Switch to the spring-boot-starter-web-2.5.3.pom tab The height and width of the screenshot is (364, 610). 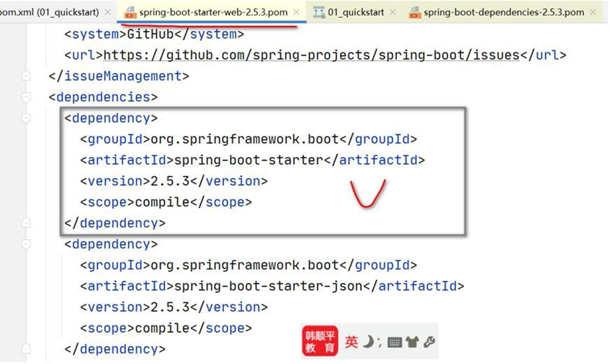click(213, 12)
